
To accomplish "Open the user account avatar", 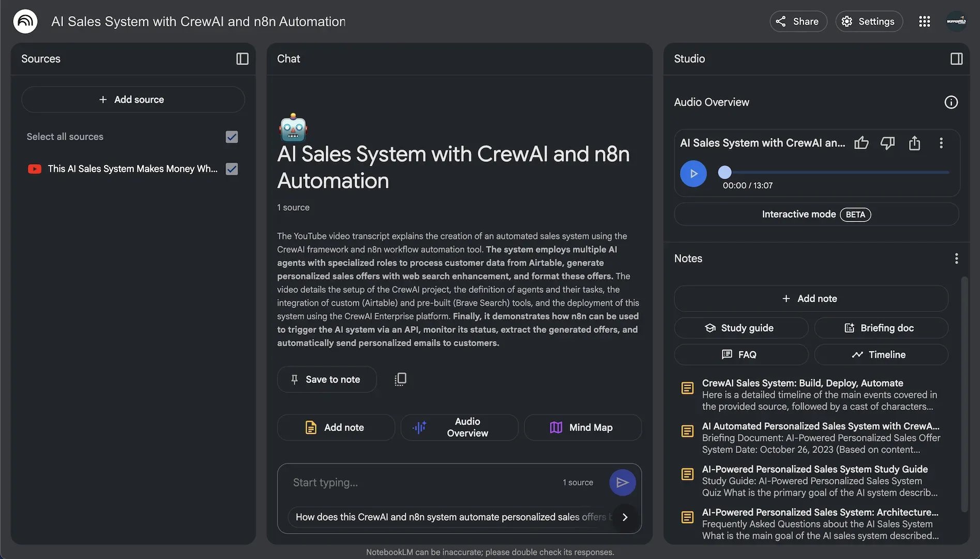I will pyautogui.click(x=956, y=21).
